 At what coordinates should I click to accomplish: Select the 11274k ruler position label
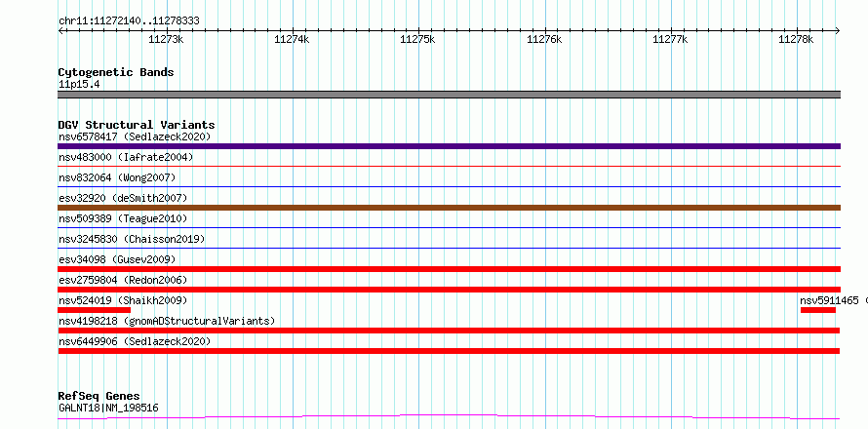[292, 39]
